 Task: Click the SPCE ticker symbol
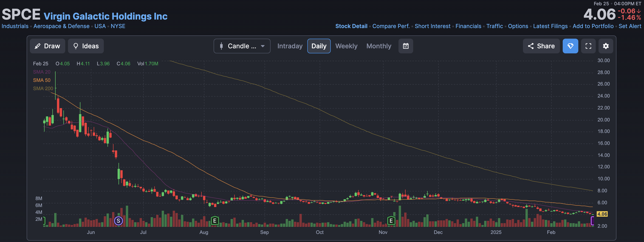21,14
